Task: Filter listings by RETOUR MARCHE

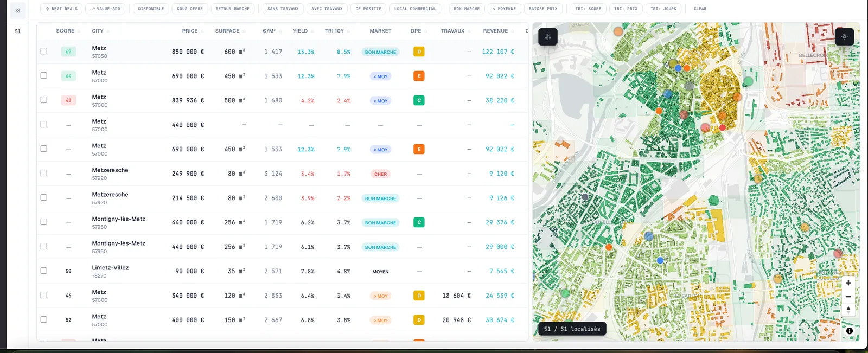Action: [233, 9]
